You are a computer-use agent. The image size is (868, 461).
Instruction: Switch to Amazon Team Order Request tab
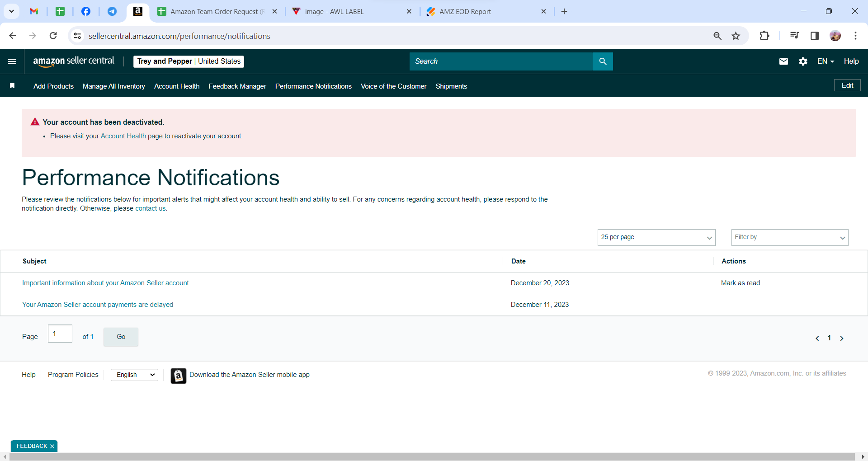(217, 11)
